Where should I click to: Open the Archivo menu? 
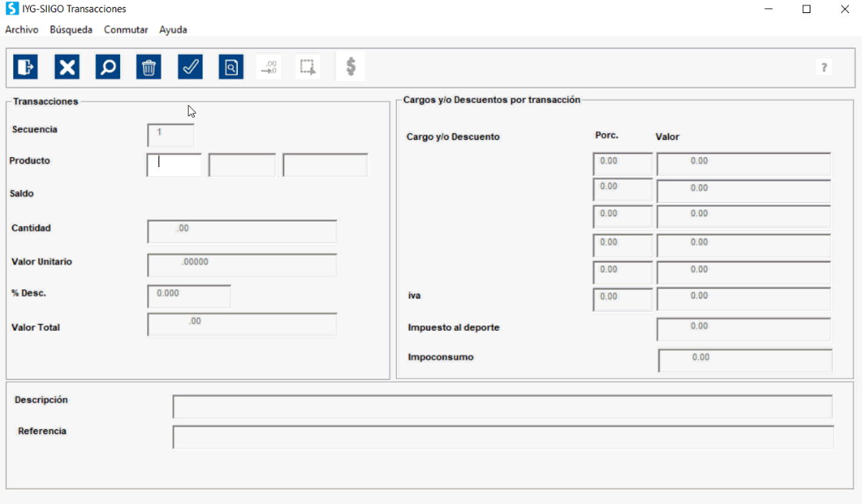click(22, 30)
